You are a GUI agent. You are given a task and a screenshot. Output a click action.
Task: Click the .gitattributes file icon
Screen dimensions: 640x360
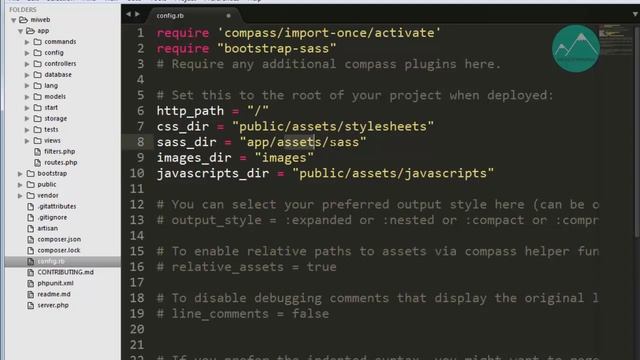point(31,207)
